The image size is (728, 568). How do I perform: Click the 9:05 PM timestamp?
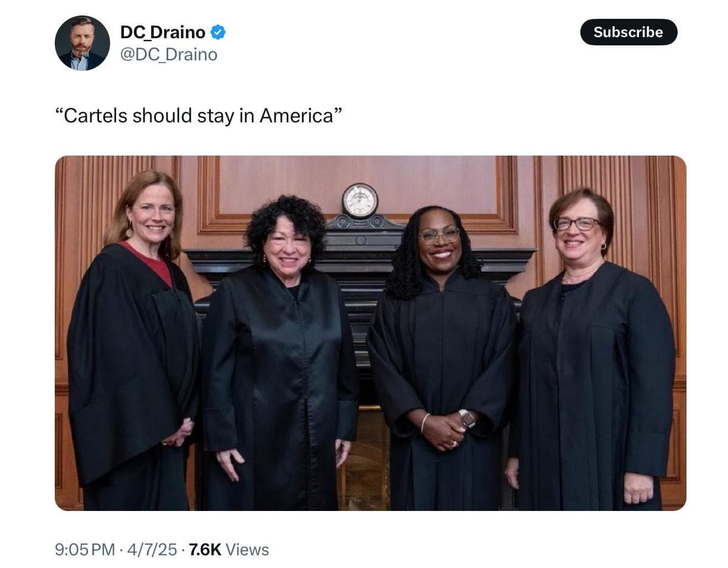85,550
